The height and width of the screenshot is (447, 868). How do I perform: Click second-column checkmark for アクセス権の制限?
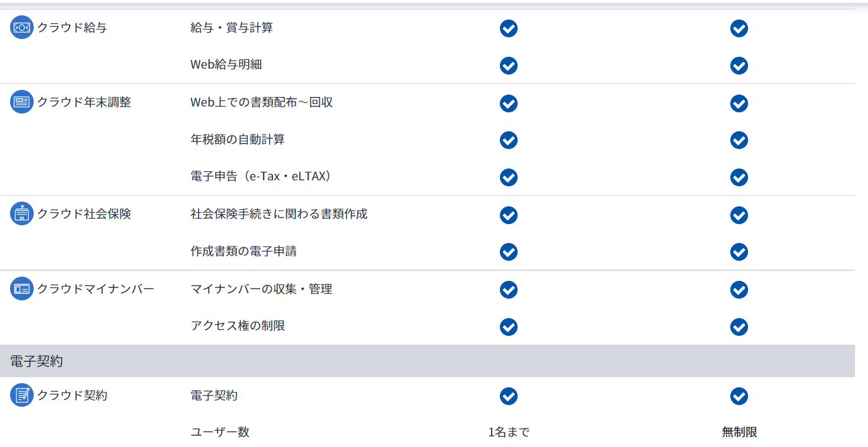(739, 327)
